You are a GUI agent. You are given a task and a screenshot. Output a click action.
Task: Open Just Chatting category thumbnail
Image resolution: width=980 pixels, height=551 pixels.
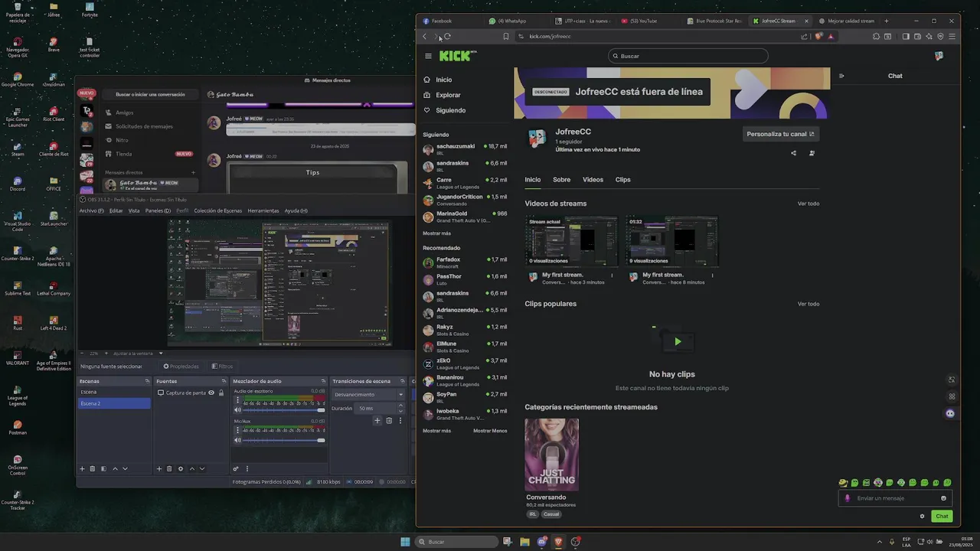pyautogui.click(x=551, y=454)
